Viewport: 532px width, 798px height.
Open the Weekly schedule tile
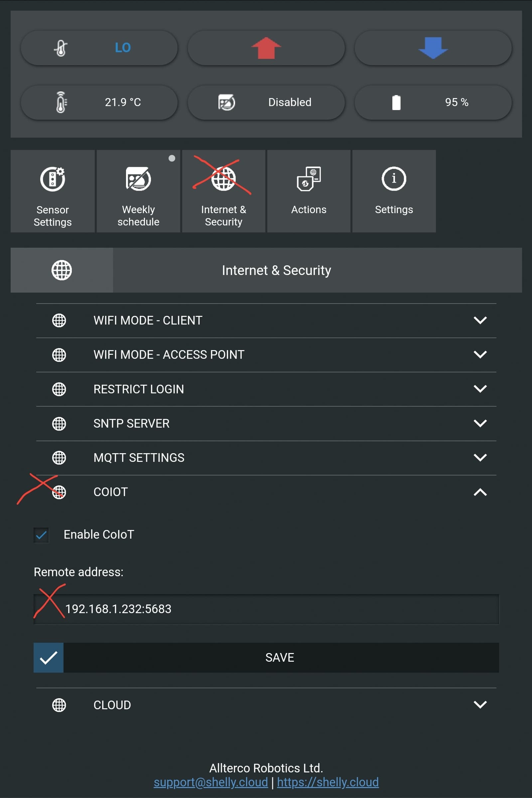coord(138,191)
